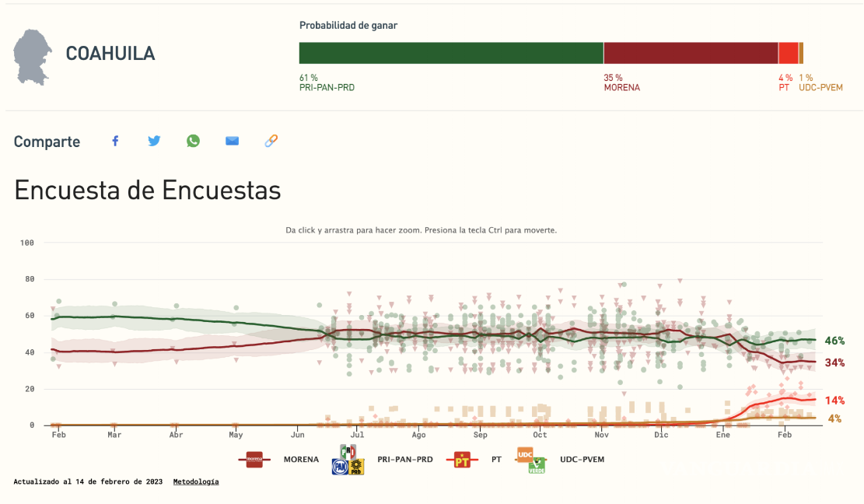Select the PT party logo in legend
Viewport: 864px width, 504px height.
tap(462, 459)
